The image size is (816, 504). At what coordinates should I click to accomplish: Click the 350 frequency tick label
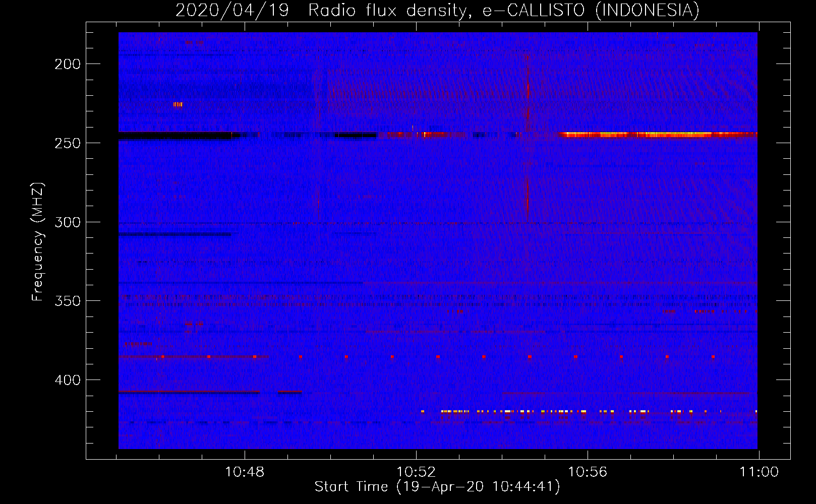[68, 301]
